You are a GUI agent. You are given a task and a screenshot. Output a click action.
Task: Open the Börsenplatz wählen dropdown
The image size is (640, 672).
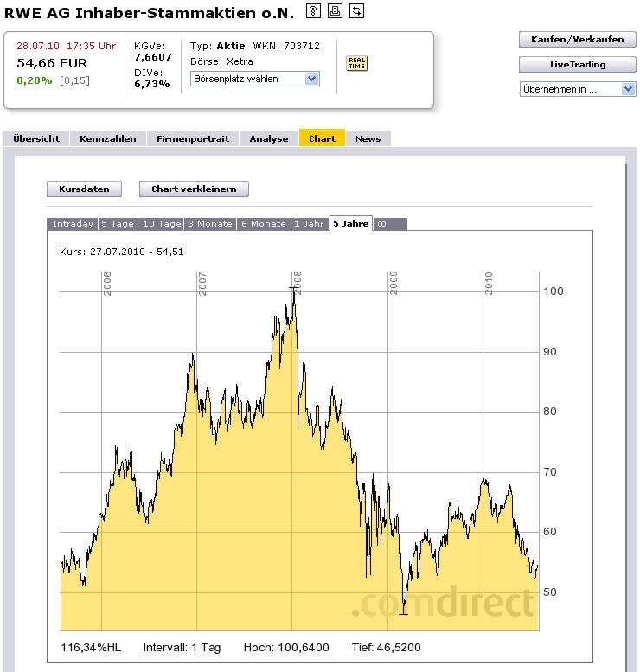(x=255, y=79)
